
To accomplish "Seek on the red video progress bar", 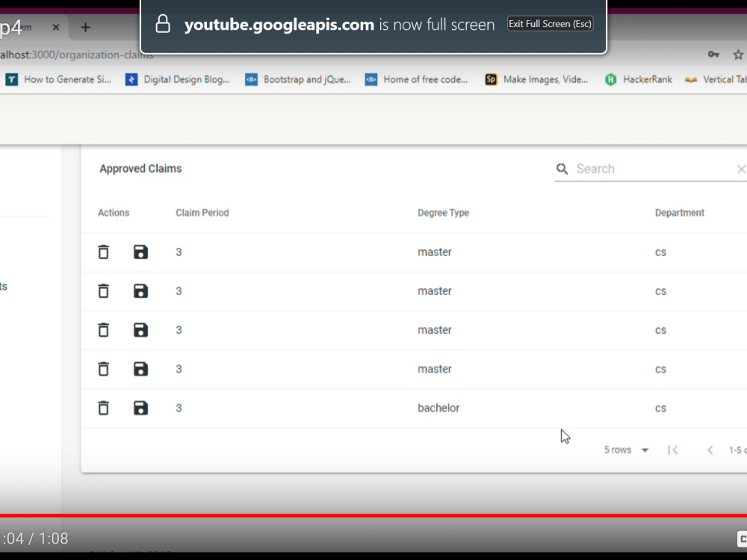I will tap(373, 515).
